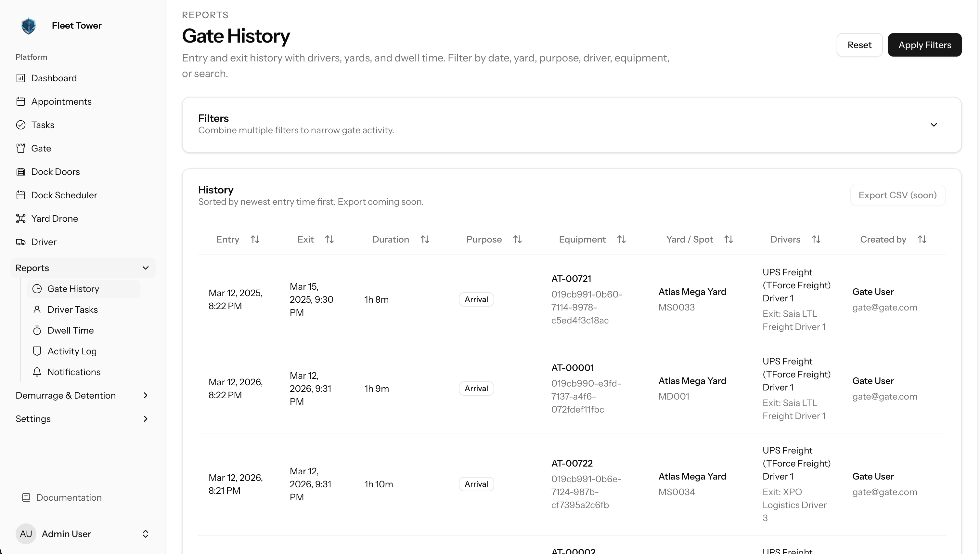The height and width of the screenshot is (554, 980).
Task: Open the Yard Drone page
Action: (x=54, y=218)
